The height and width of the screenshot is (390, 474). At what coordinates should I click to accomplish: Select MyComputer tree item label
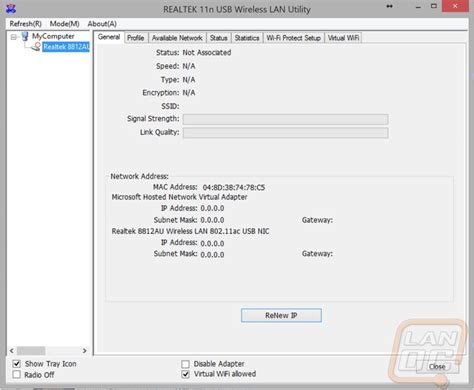click(53, 36)
